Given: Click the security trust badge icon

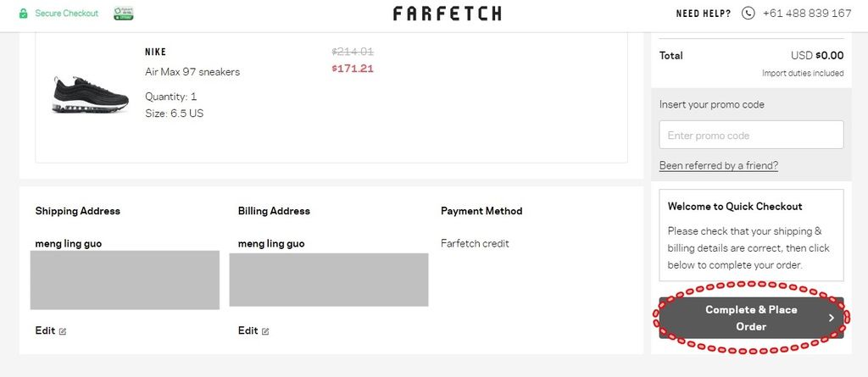Looking at the screenshot, I should pos(124,14).
